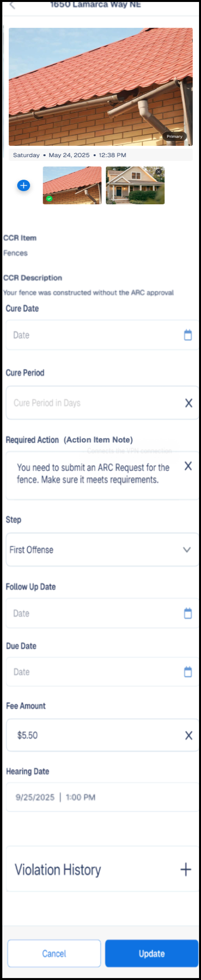This screenshot has height=980, width=201.
Task: Click into the Fee Amount input
Action: (x=93, y=735)
